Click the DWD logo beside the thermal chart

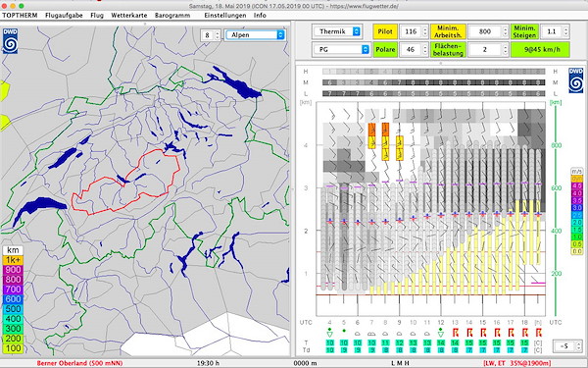(x=575, y=80)
